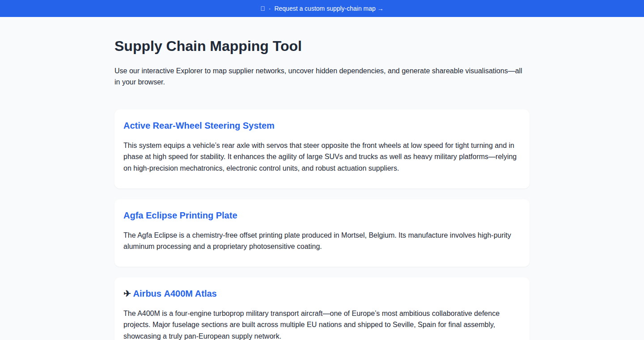Click the Supply Chain Mapping Tool heading
This screenshot has width=644, height=340.
208,46
